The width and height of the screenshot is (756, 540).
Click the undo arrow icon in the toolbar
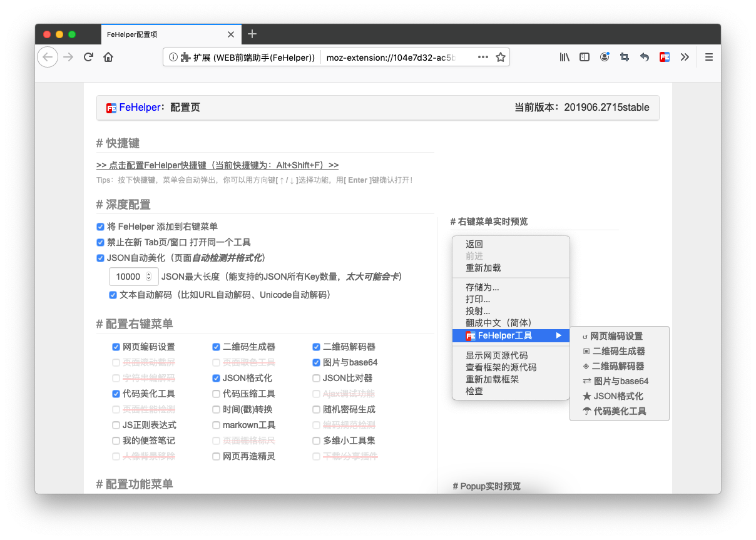(645, 57)
